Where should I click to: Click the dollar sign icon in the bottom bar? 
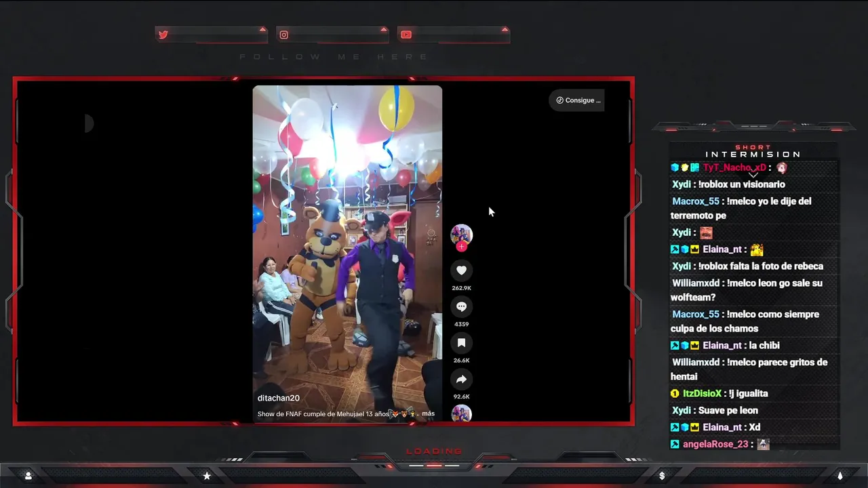click(x=662, y=476)
